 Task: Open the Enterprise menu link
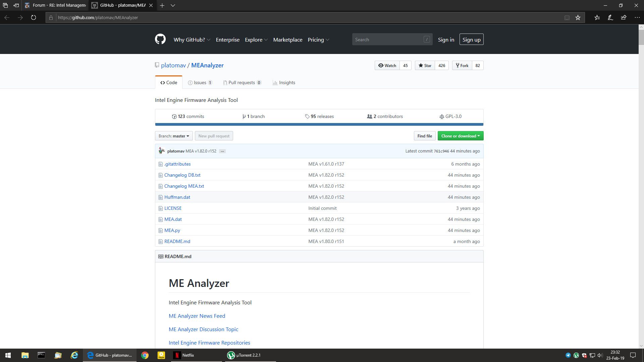click(228, 40)
